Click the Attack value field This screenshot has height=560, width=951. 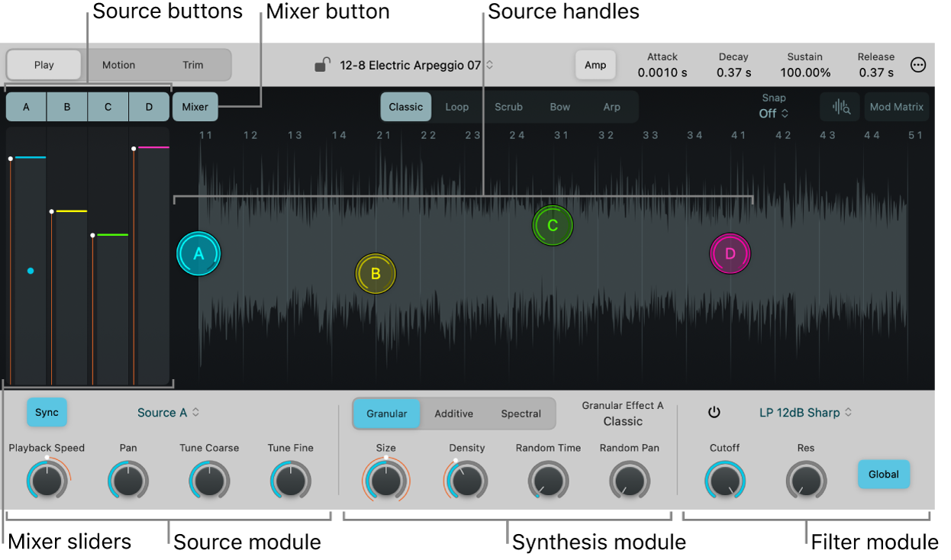(662, 72)
